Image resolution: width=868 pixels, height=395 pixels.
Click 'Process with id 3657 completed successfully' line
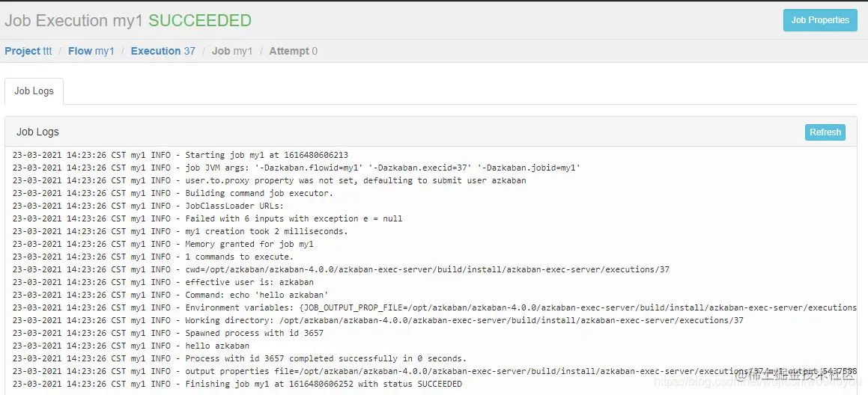coord(240,358)
